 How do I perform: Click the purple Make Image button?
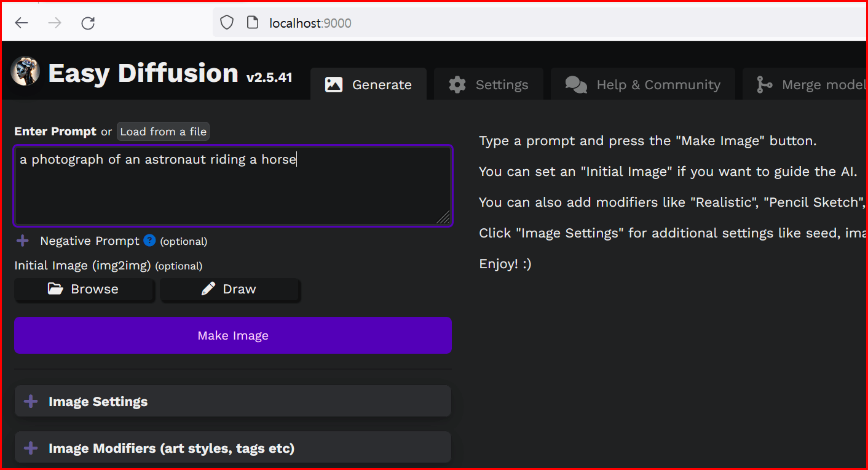click(233, 335)
